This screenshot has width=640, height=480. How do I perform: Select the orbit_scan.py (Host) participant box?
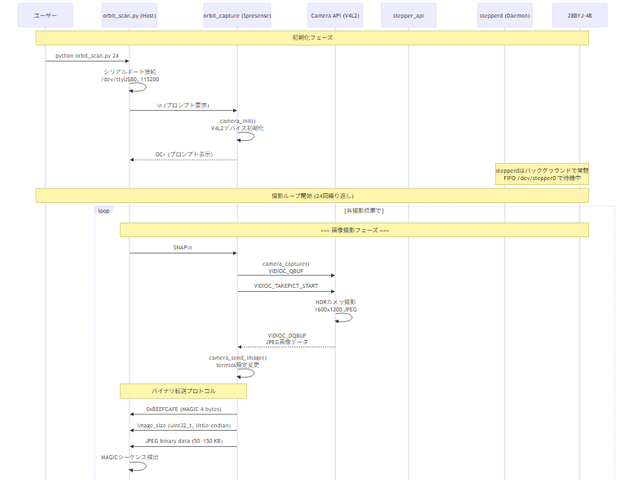click(x=129, y=16)
